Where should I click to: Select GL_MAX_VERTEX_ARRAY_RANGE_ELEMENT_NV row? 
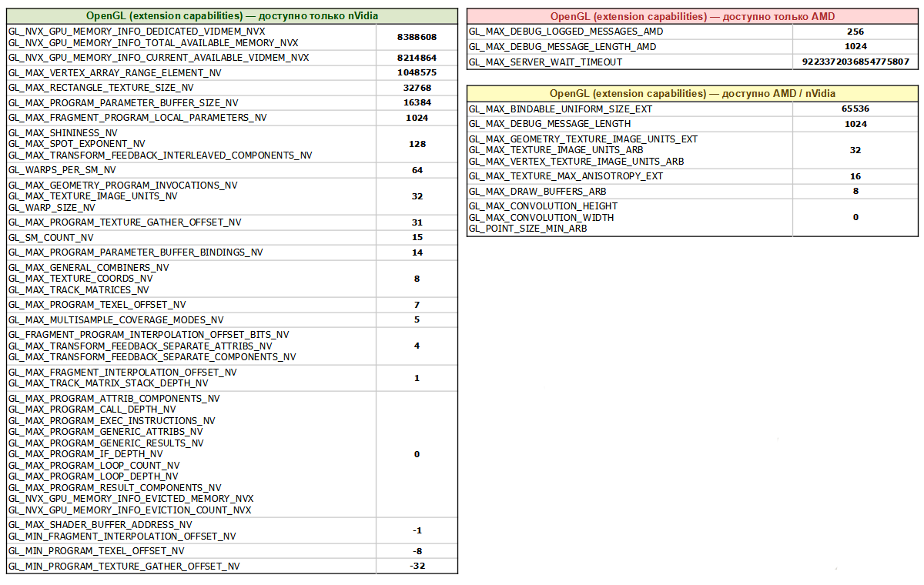pyautogui.click(x=232, y=72)
